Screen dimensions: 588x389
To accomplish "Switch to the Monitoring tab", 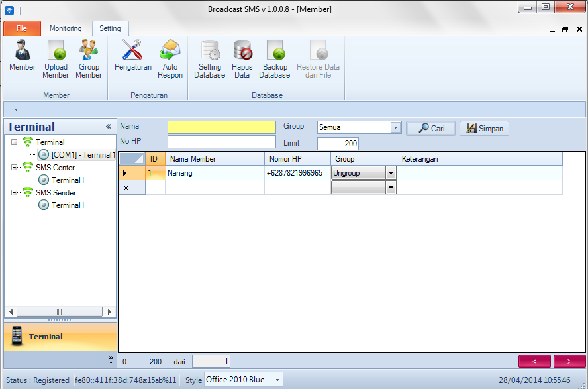I will pos(66,28).
